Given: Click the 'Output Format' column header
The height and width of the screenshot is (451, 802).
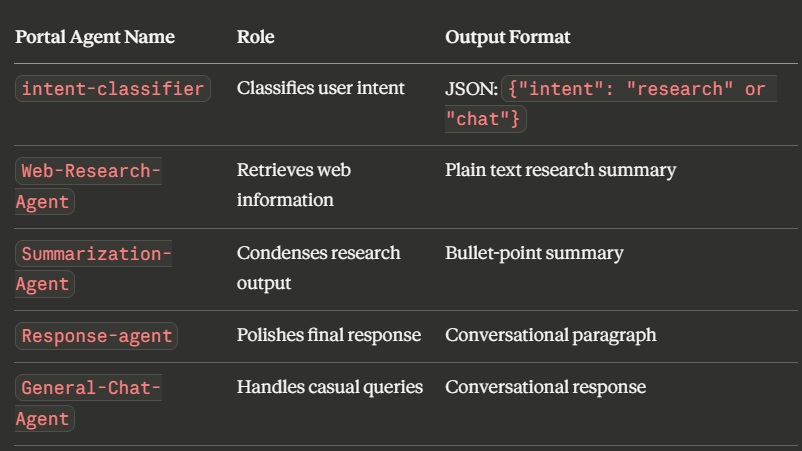Looking at the screenshot, I should [508, 38].
